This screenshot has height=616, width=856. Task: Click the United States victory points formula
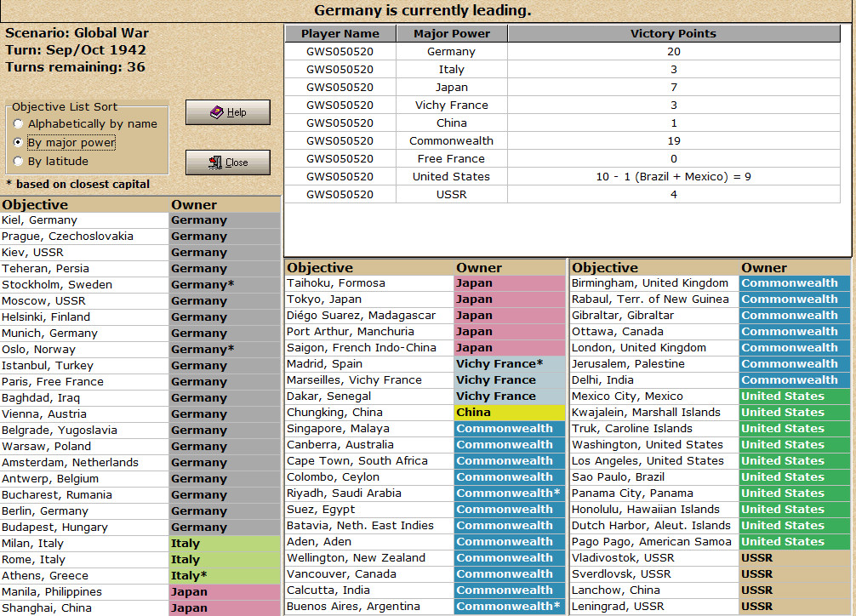(674, 176)
